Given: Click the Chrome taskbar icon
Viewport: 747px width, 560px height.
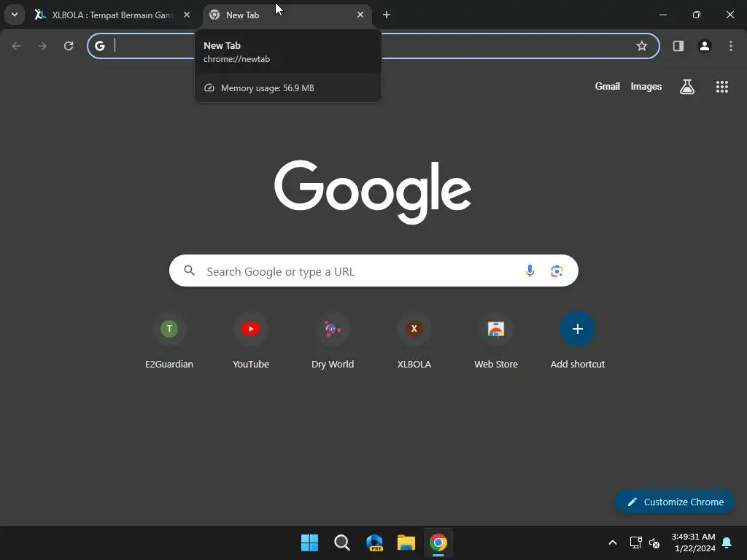Looking at the screenshot, I should click(438, 542).
